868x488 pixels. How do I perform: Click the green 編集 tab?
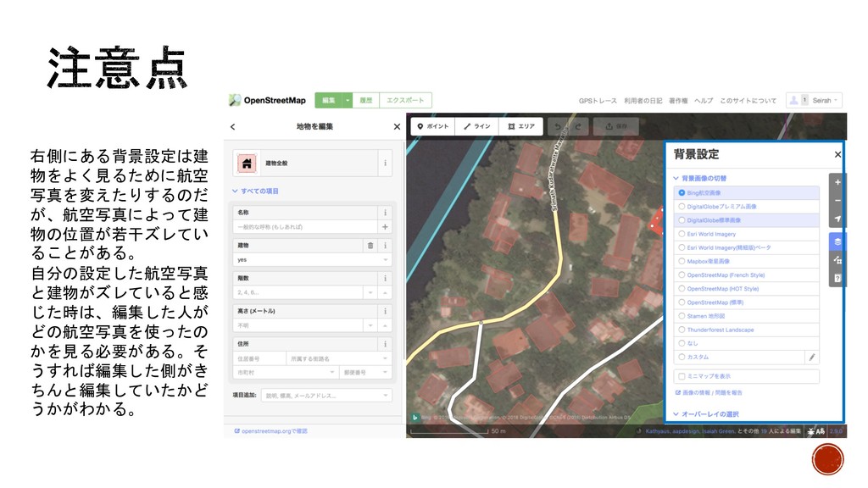coord(329,100)
